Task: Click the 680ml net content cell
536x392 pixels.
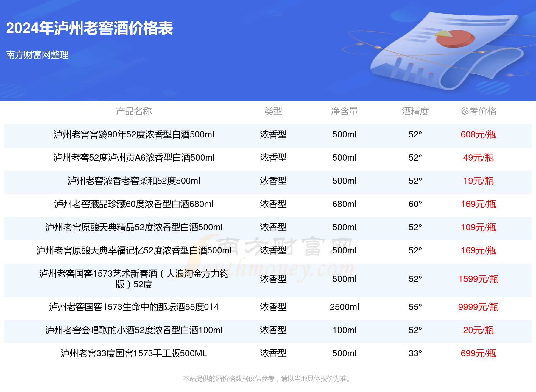Action: pyautogui.click(x=345, y=204)
